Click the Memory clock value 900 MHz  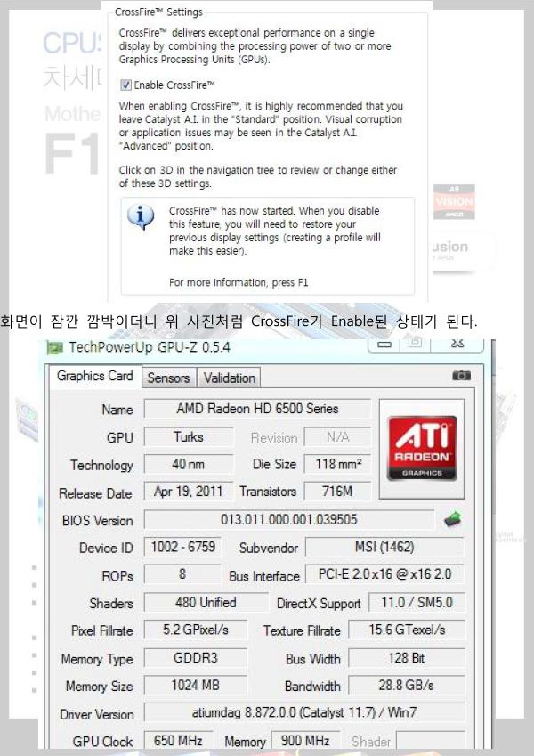click(305, 741)
